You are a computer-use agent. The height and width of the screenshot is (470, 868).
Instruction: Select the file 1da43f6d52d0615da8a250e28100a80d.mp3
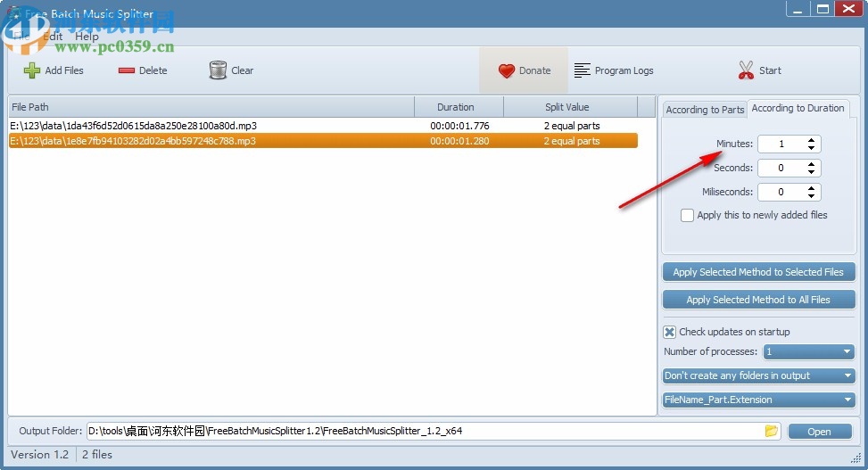(x=134, y=126)
